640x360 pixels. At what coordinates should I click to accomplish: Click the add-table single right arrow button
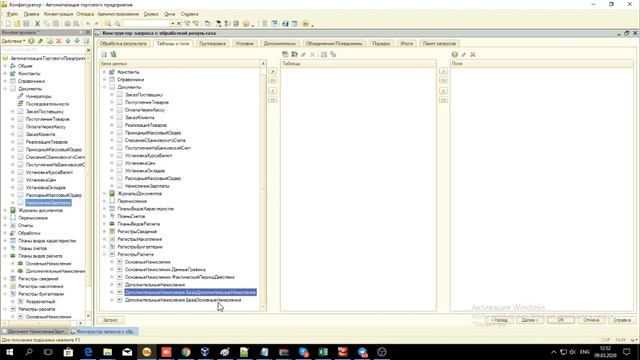click(x=273, y=71)
